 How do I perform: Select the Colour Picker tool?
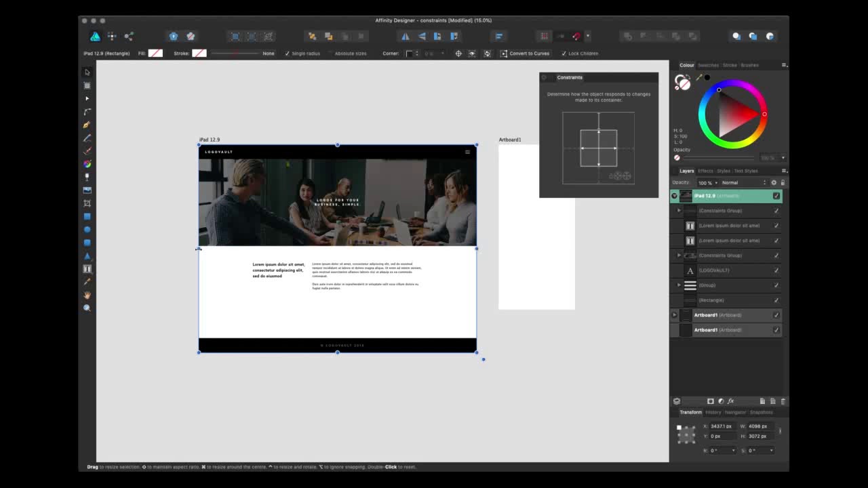(x=87, y=282)
